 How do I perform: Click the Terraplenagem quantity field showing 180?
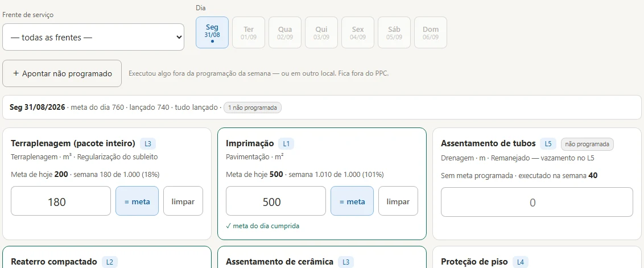click(61, 201)
